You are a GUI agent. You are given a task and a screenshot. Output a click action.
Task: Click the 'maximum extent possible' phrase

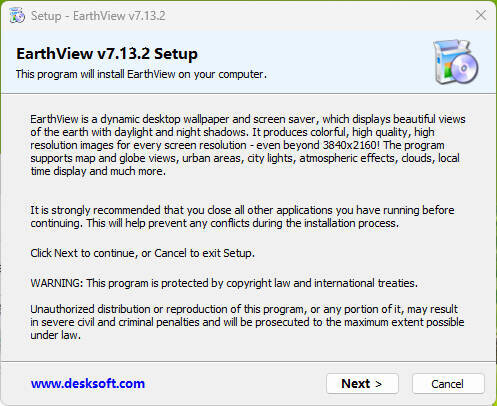[x=404, y=322]
